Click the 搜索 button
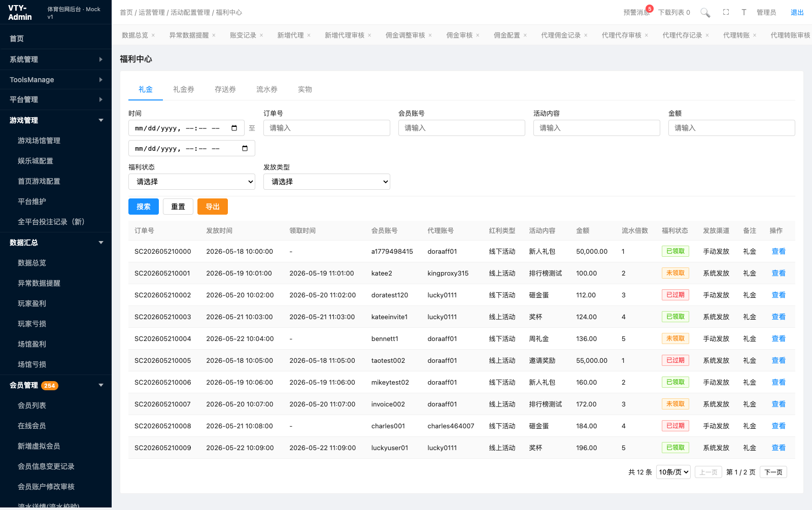 click(144, 207)
